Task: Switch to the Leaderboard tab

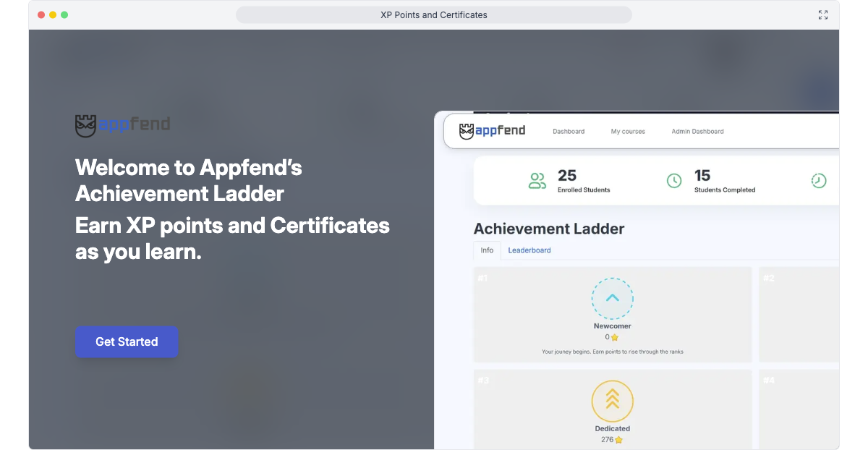Action: pyautogui.click(x=529, y=250)
